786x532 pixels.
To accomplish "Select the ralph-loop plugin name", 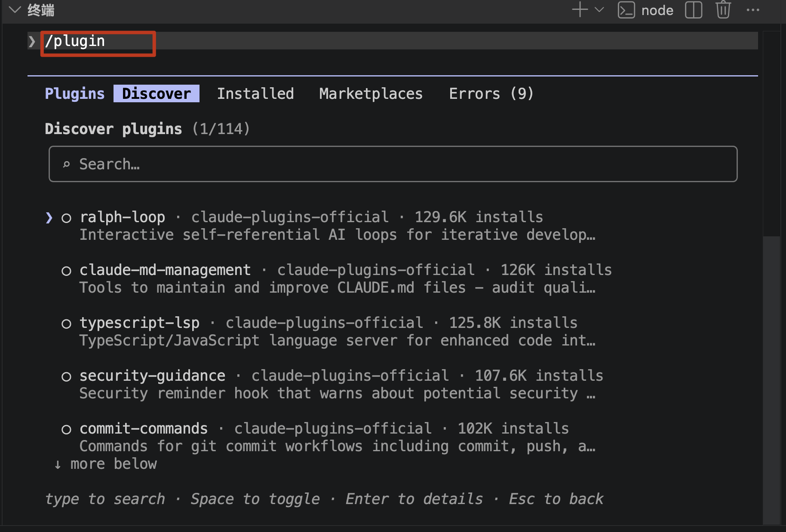I will [123, 217].
